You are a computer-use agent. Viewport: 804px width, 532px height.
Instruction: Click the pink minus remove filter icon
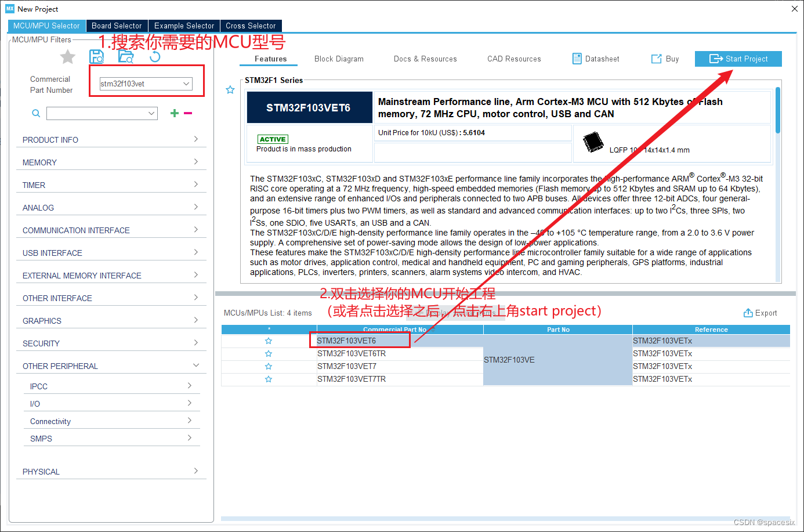point(188,113)
